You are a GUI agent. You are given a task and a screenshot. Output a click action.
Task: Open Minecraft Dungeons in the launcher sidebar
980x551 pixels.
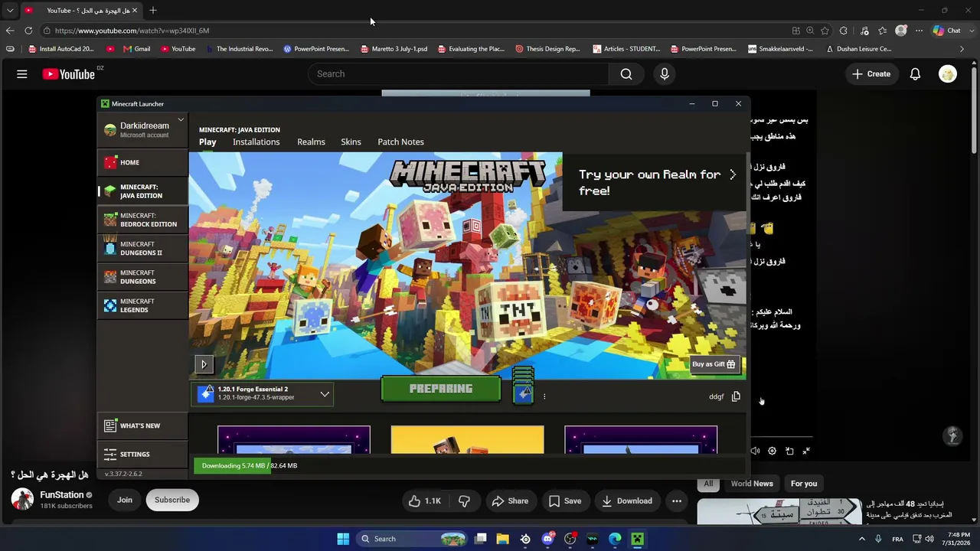142,277
